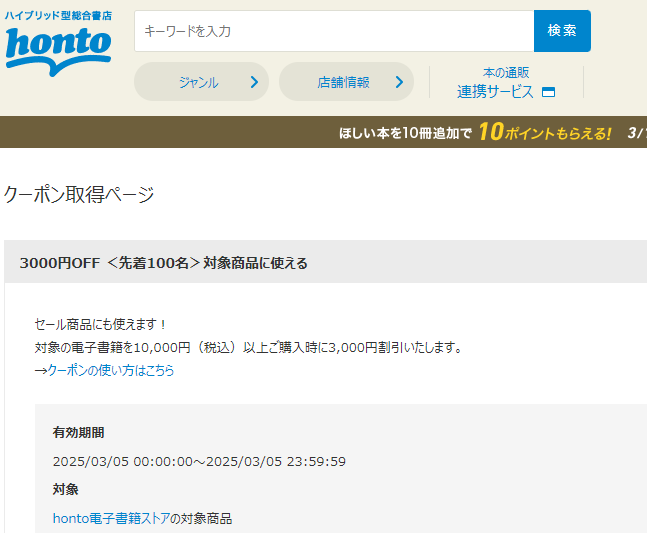This screenshot has height=533, width=647.
Task: Open honto電子書籍ストア link
Action: 111,518
